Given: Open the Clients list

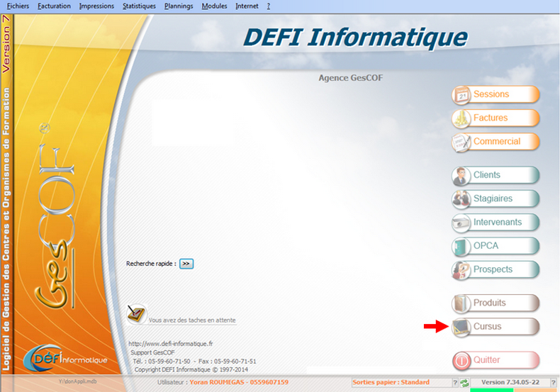Looking at the screenshot, I should (495, 175).
